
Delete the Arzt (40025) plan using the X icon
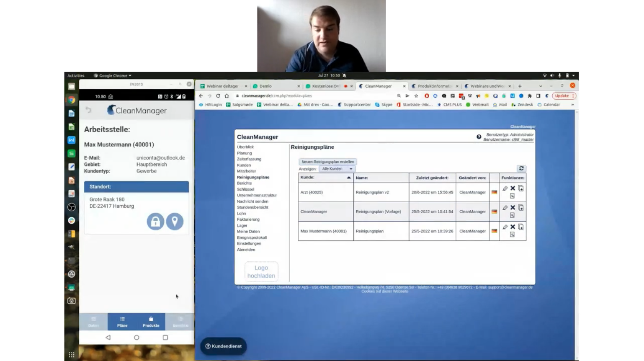[x=513, y=188]
